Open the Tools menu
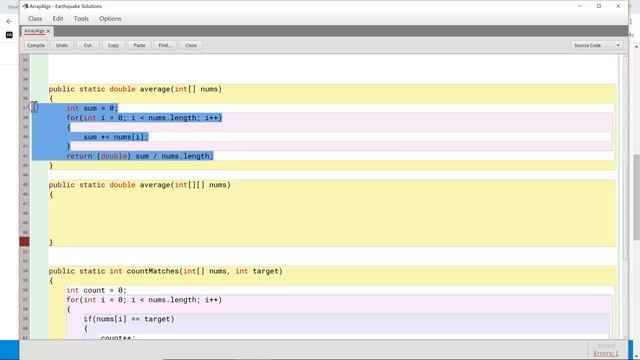 click(x=81, y=19)
